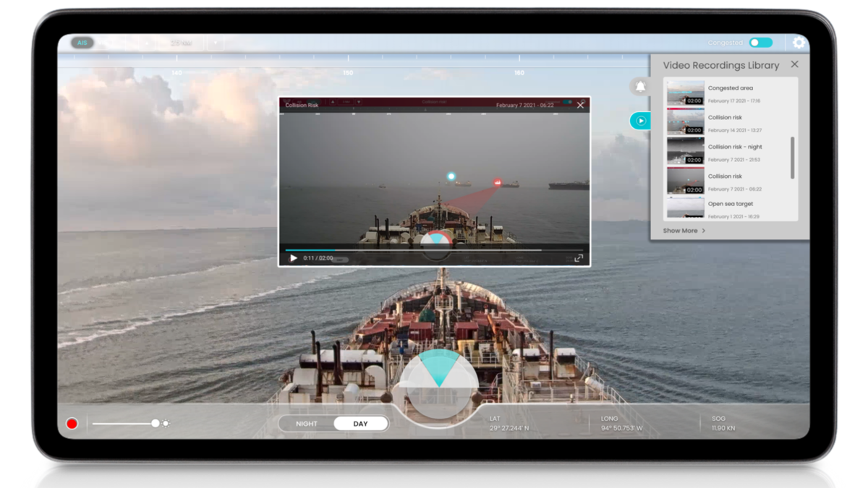Expand the library with Show More
This screenshot has height=488, width=868.
(x=679, y=230)
